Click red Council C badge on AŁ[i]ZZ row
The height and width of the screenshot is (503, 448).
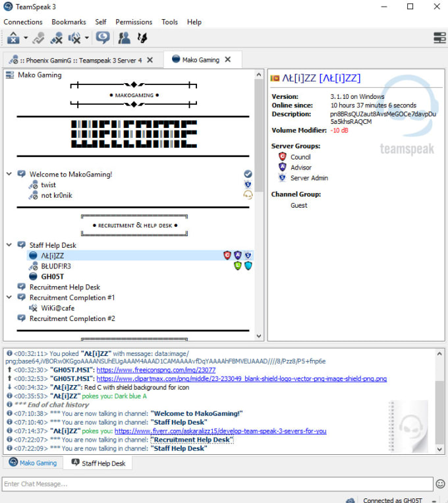pyautogui.click(x=227, y=255)
